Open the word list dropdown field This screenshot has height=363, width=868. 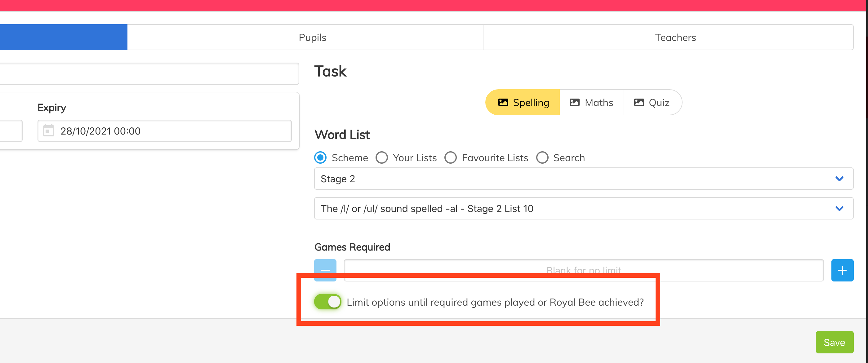[584, 208]
